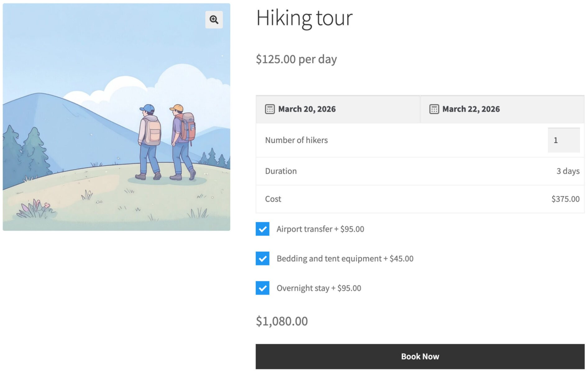588x373 pixels.
Task: Click the Book Now button
Action: click(x=420, y=356)
